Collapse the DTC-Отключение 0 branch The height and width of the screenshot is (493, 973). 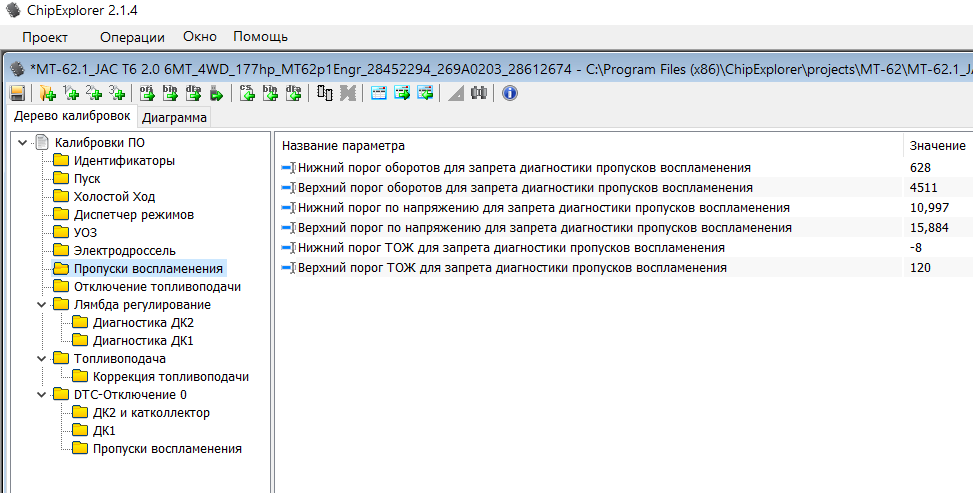click(41, 394)
